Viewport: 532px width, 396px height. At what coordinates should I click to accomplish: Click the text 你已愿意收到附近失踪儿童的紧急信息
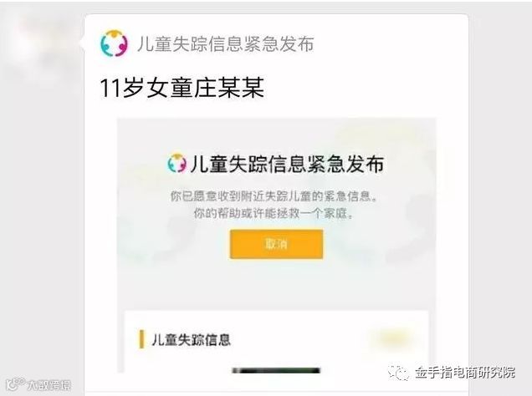click(274, 196)
